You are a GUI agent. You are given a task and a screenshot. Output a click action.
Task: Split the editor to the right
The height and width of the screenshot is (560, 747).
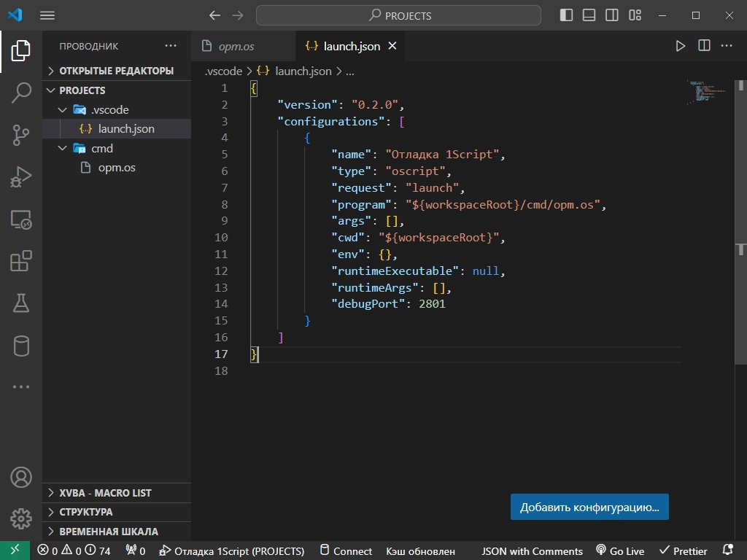tap(704, 46)
